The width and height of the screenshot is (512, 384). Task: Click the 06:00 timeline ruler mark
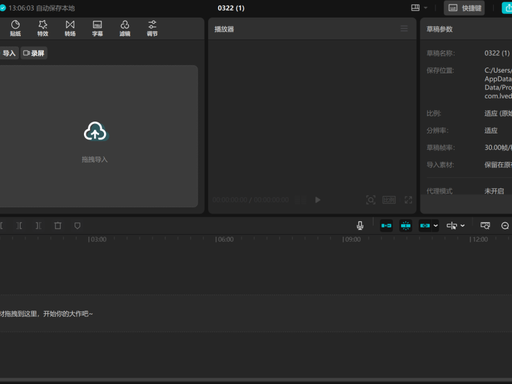pos(224,239)
